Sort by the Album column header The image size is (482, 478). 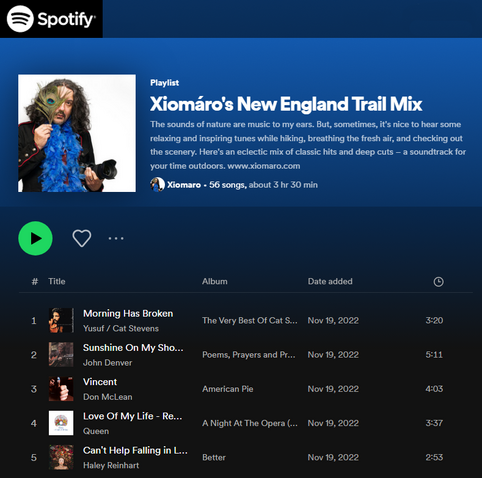[x=215, y=281]
